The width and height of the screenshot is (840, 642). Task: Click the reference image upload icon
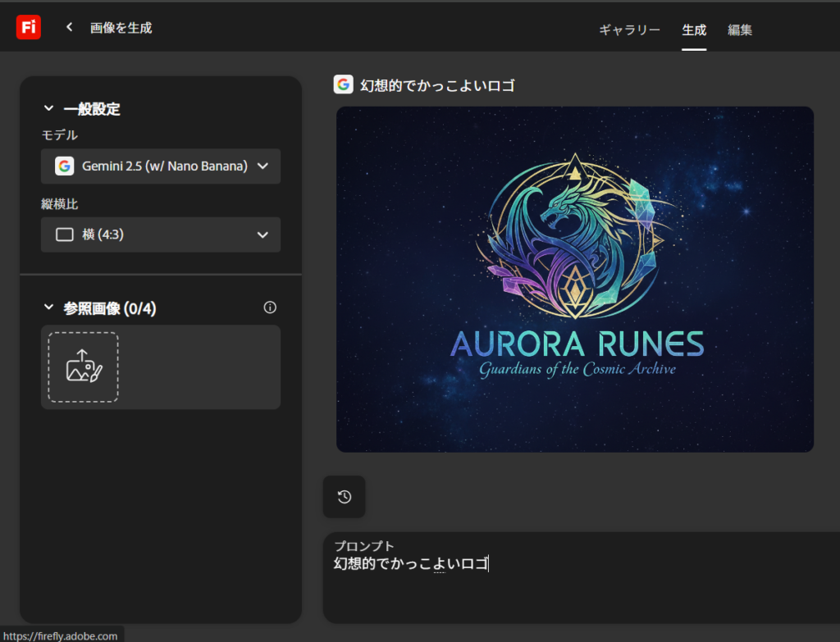tap(83, 367)
